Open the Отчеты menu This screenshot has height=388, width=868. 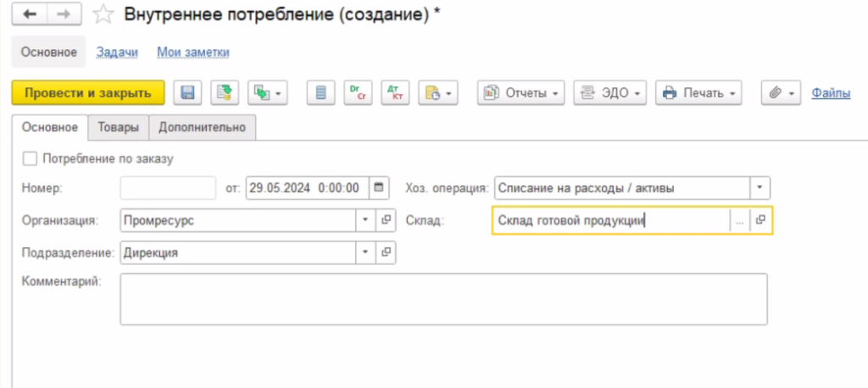point(522,93)
